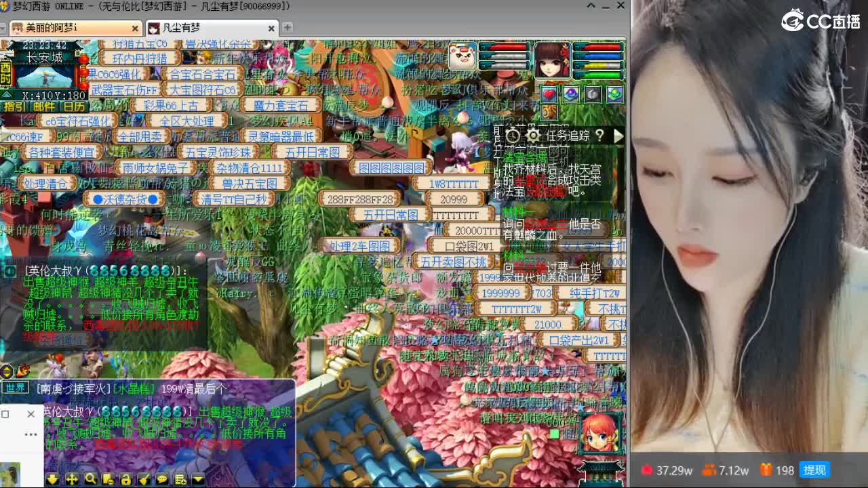
Task: Click the 武器宝石伤FF stall sign
Action: pyautogui.click(x=123, y=90)
